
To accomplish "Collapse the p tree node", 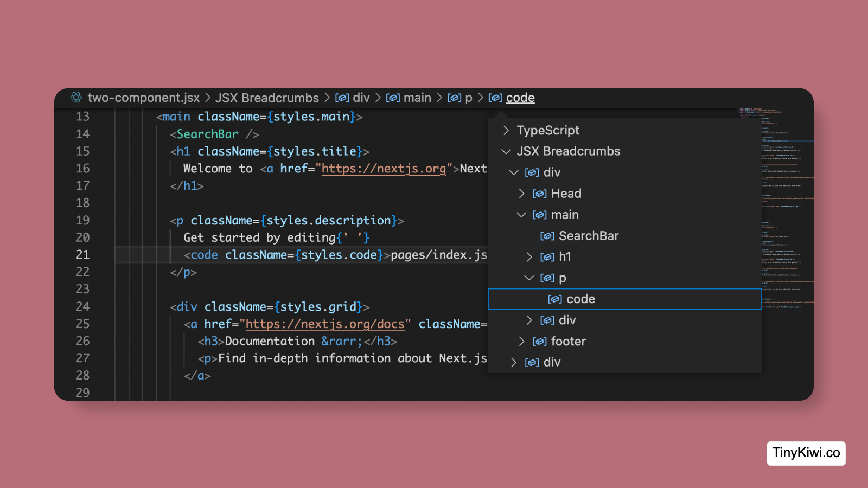I will (x=529, y=278).
